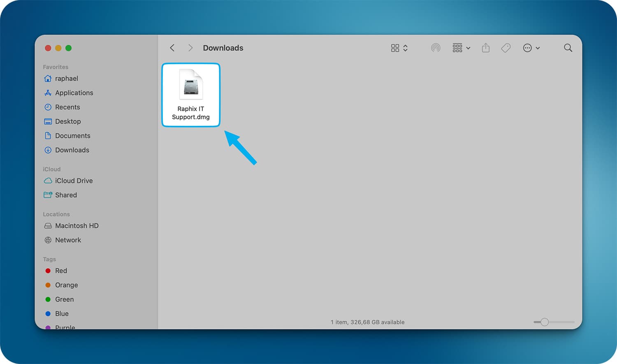The height and width of the screenshot is (364, 617).
Task: Click the Tags icon in the toolbar
Action: (x=506, y=48)
